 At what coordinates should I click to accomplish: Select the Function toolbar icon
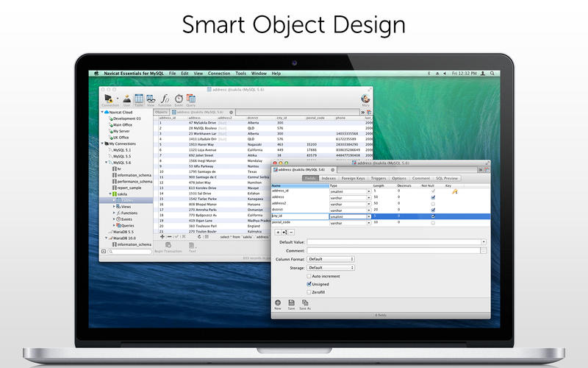(x=165, y=98)
